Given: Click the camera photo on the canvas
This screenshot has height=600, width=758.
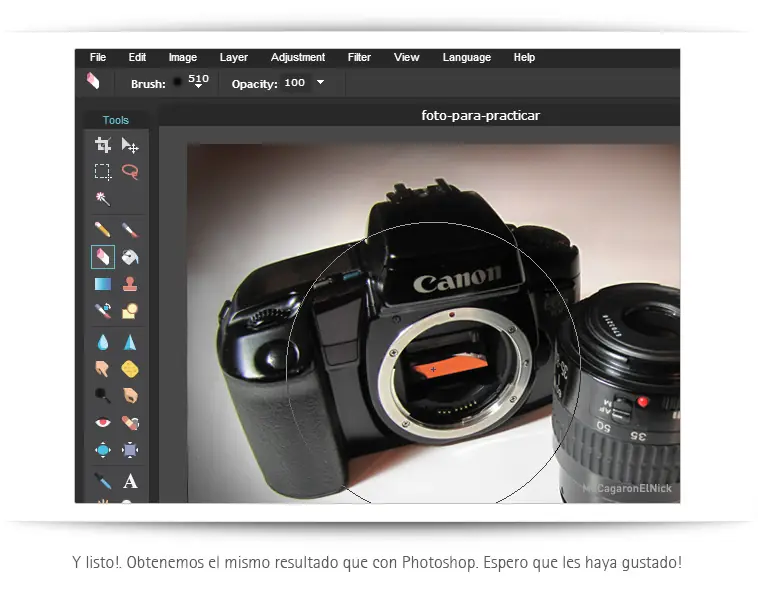Looking at the screenshot, I should [433, 323].
